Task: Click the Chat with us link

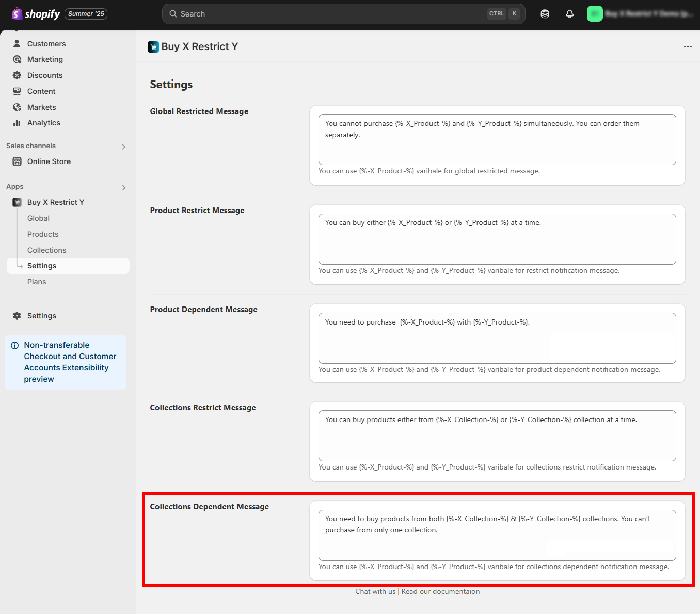Action: [x=375, y=592]
